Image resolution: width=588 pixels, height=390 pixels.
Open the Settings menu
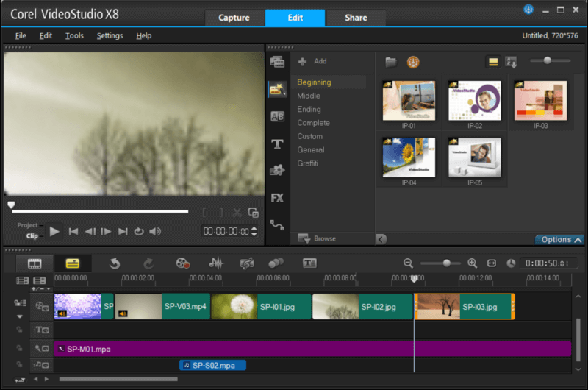(x=110, y=35)
